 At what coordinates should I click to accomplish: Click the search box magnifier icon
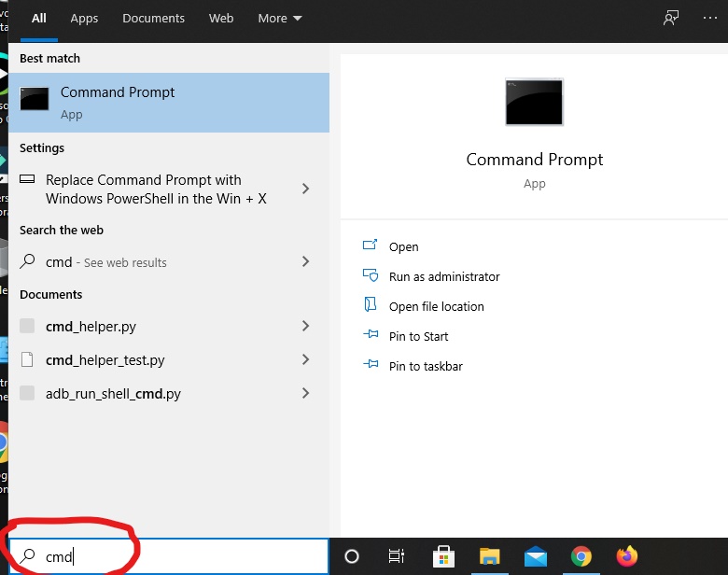(x=27, y=555)
